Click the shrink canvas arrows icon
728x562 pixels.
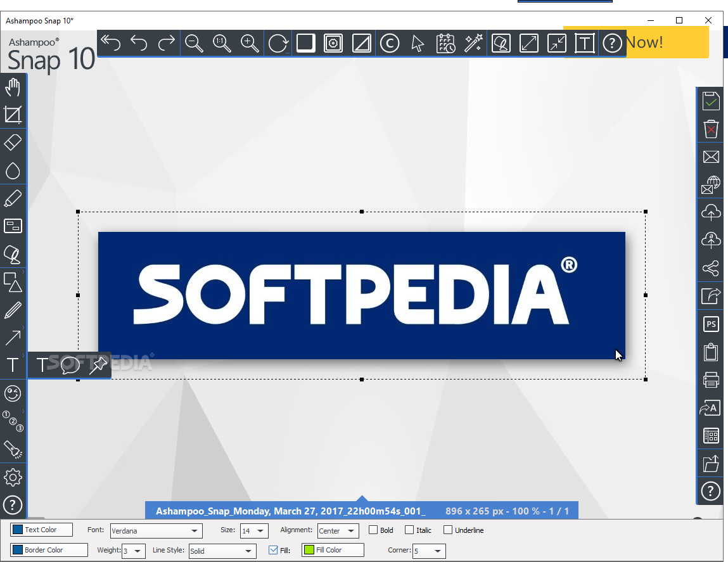click(557, 43)
